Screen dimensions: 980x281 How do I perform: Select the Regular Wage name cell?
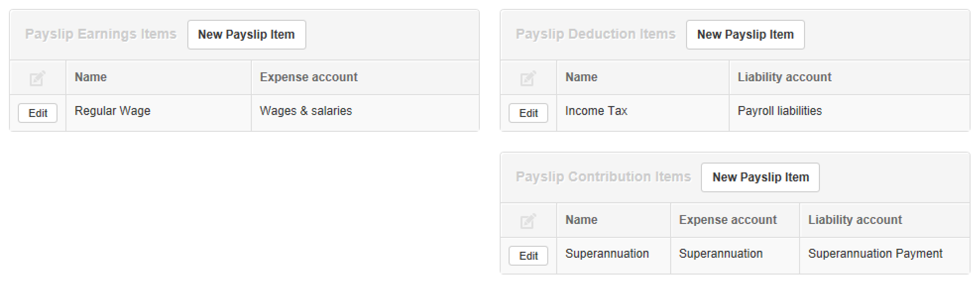(113, 111)
